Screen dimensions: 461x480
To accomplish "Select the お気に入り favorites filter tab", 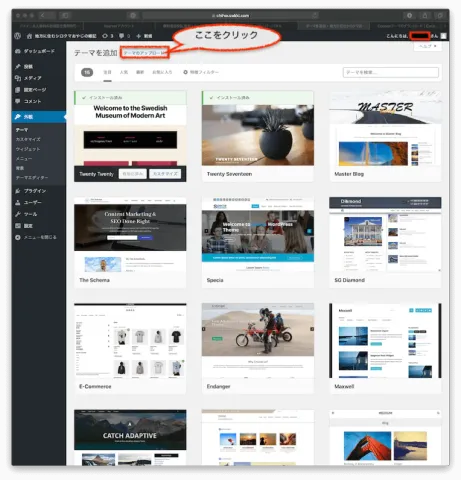I will click(x=162, y=72).
